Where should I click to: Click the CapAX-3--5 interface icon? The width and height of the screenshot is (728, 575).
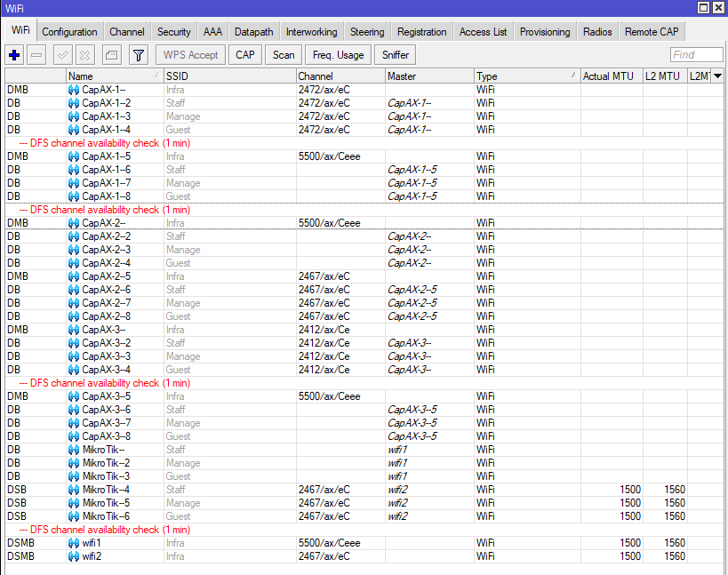[x=74, y=396]
